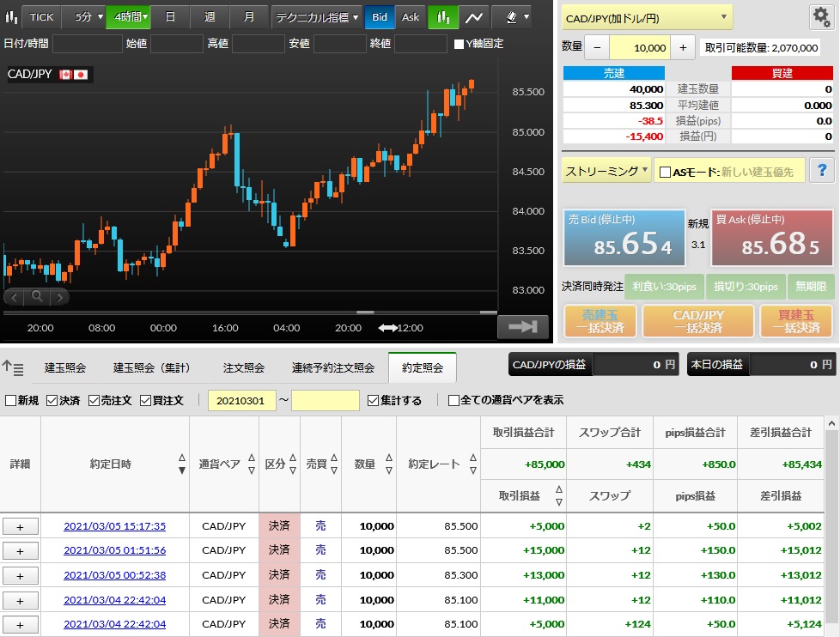
Task: Open the AS mode help question mark
Action: pos(822,171)
